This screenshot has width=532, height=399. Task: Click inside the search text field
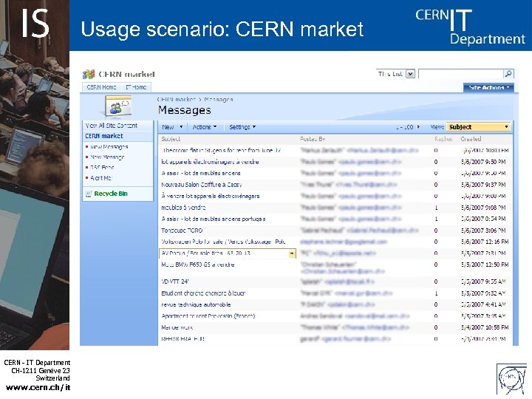pyautogui.click(x=461, y=74)
